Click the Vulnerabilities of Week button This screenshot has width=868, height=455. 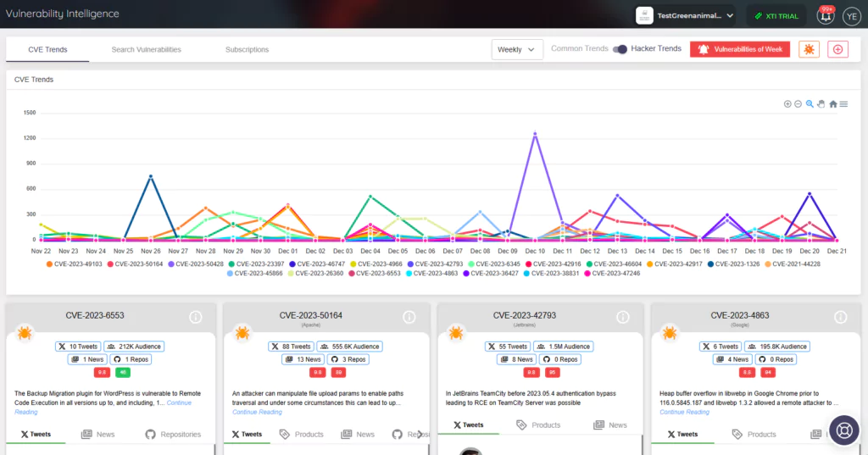(x=740, y=49)
